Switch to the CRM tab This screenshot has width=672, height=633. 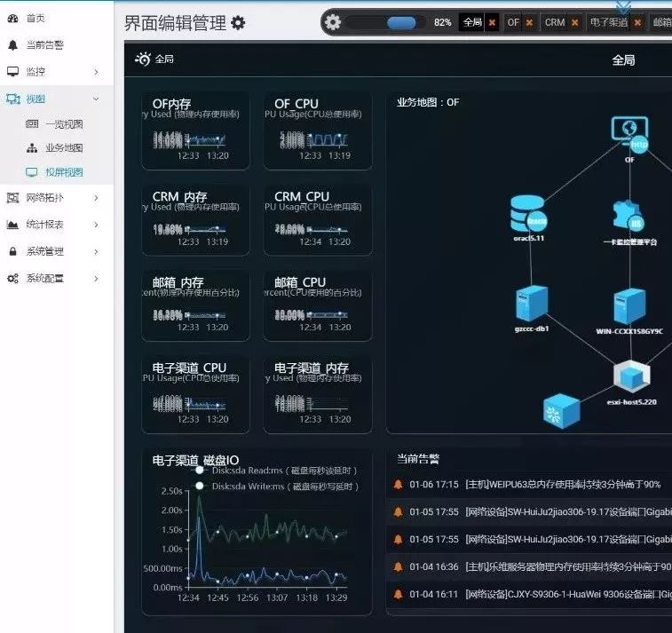[555, 22]
